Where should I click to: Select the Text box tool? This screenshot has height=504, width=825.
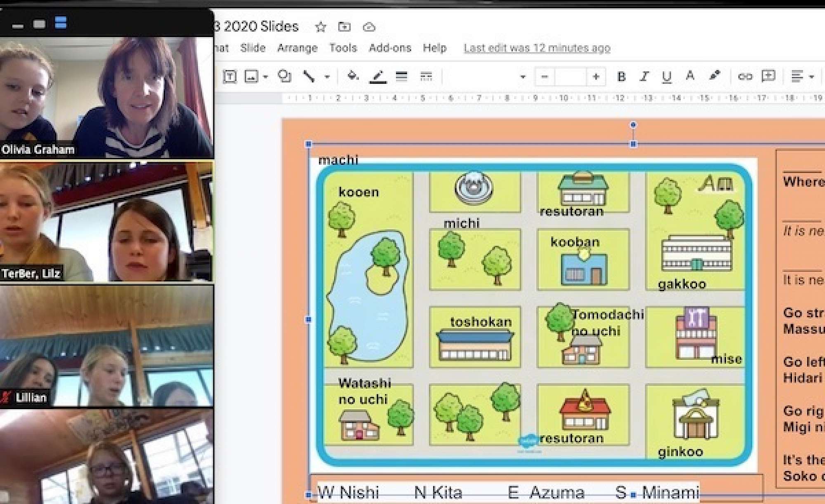(229, 77)
